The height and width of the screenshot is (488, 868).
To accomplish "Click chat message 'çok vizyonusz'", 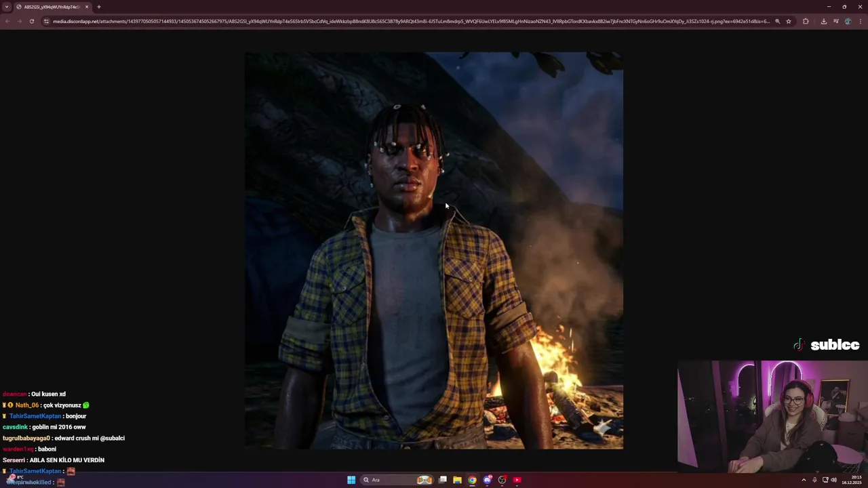I will tap(62, 405).
